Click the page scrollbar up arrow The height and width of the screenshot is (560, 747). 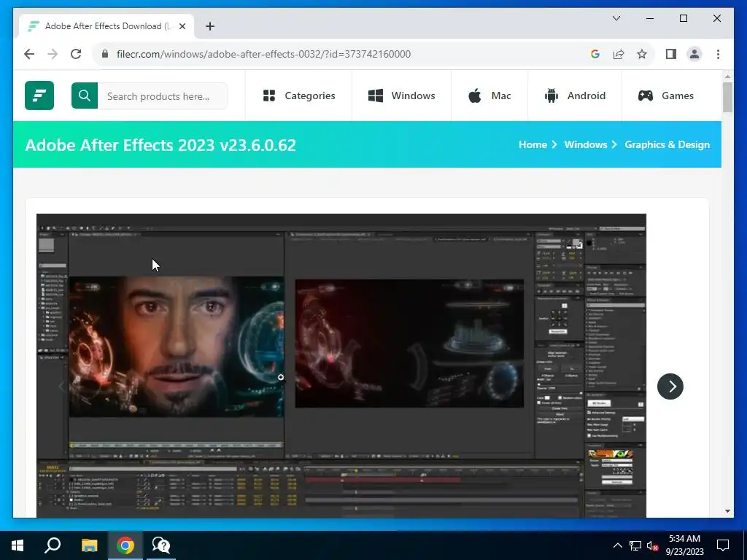(727, 76)
